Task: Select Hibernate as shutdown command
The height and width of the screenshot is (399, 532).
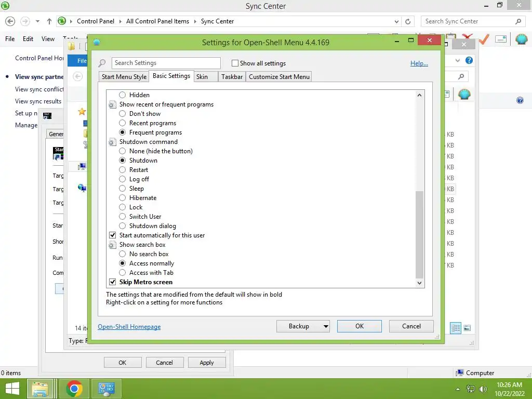Action: [123, 198]
